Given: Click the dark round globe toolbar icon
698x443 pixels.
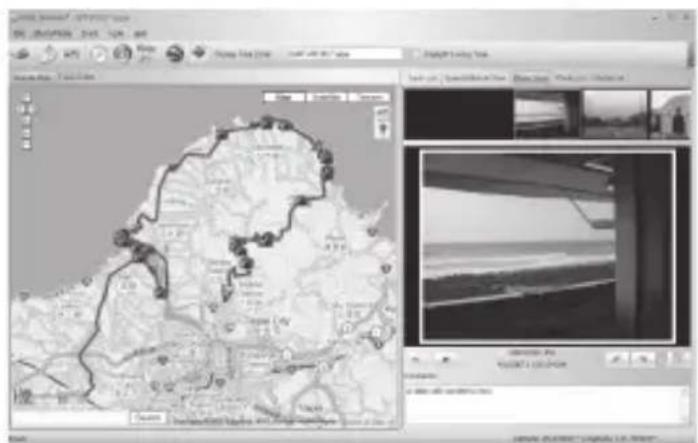Looking at the screenshot, I should pyautogui.click(x=174, y=54).
